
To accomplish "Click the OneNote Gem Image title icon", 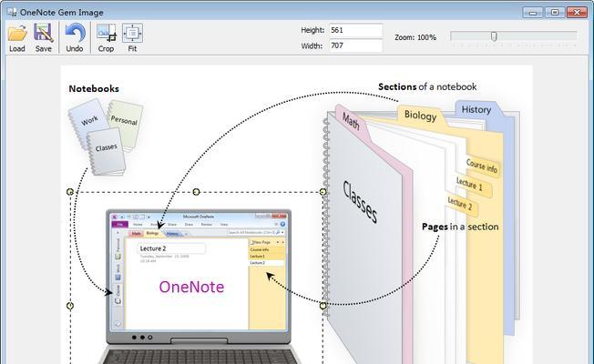I will pos(11,12).
